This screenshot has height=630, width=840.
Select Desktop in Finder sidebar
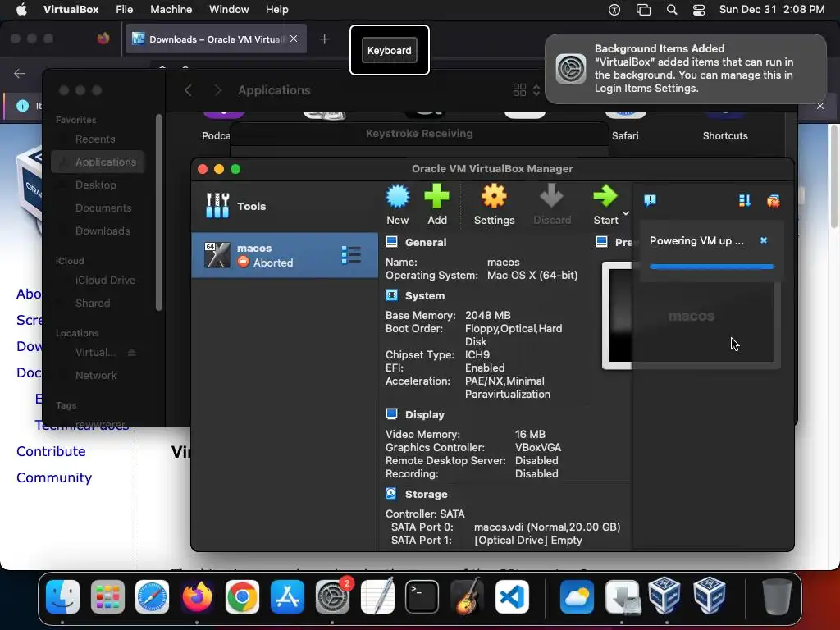click(x=95, y=185)
